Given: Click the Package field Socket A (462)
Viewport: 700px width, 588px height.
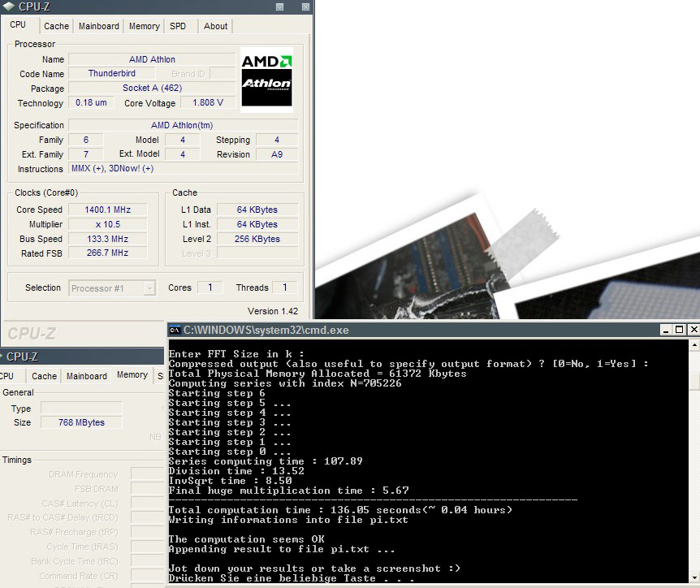Looking at the screenshot, I should point(152,88).
